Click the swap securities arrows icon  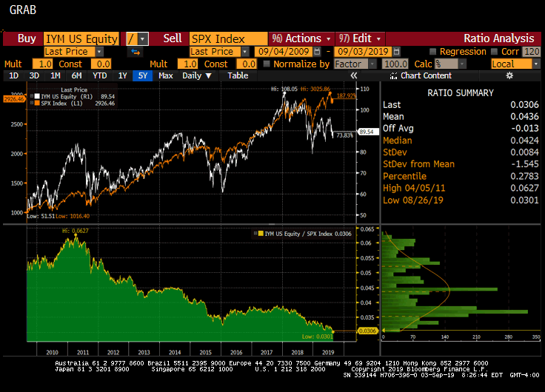pyautogui.click(x=136, y=52)
